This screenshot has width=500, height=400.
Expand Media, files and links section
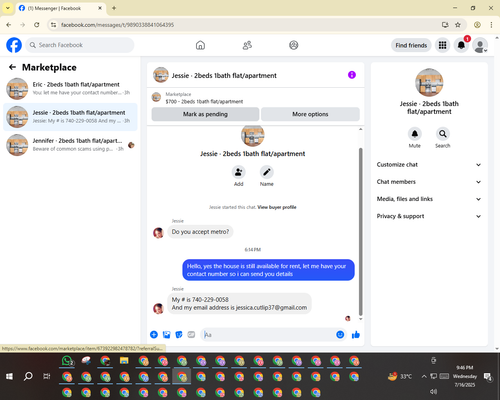(429, 199)
